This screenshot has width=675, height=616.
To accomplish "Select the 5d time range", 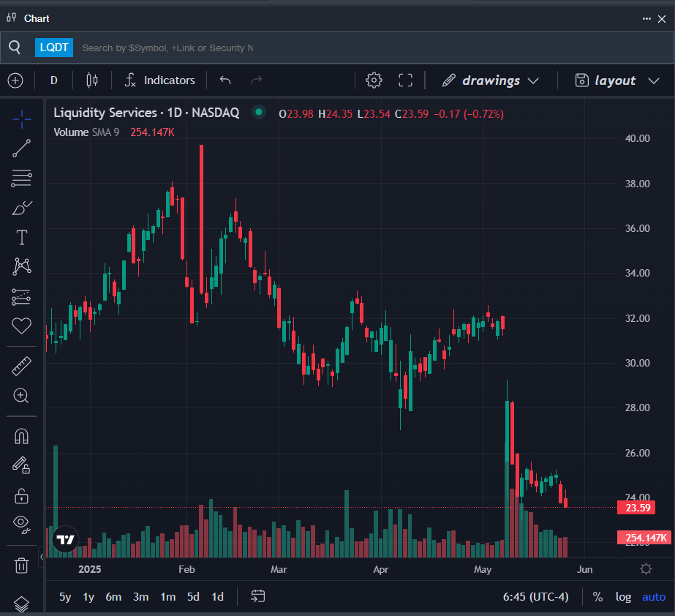I will 193,597.
